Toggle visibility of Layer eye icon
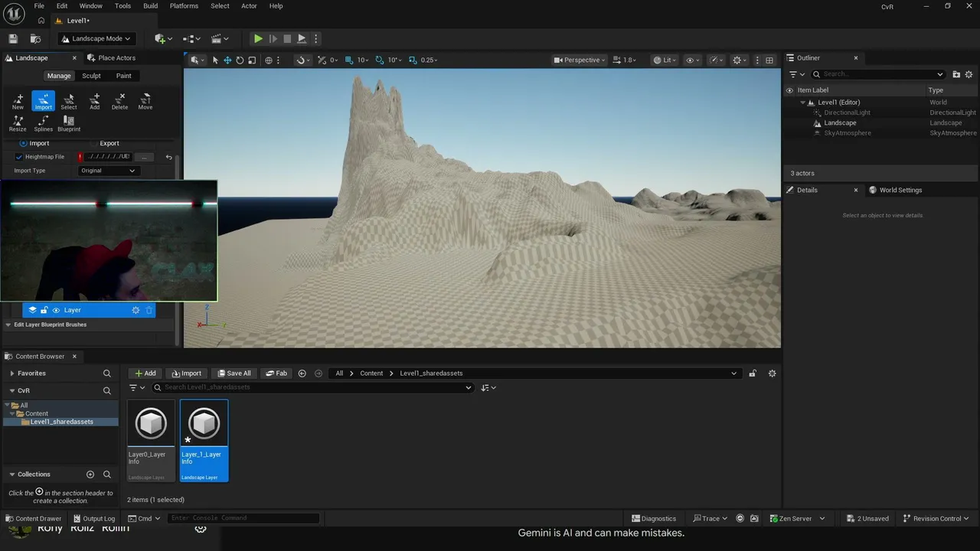The width and height of the screenshot is (980, 551). [56, 310]
